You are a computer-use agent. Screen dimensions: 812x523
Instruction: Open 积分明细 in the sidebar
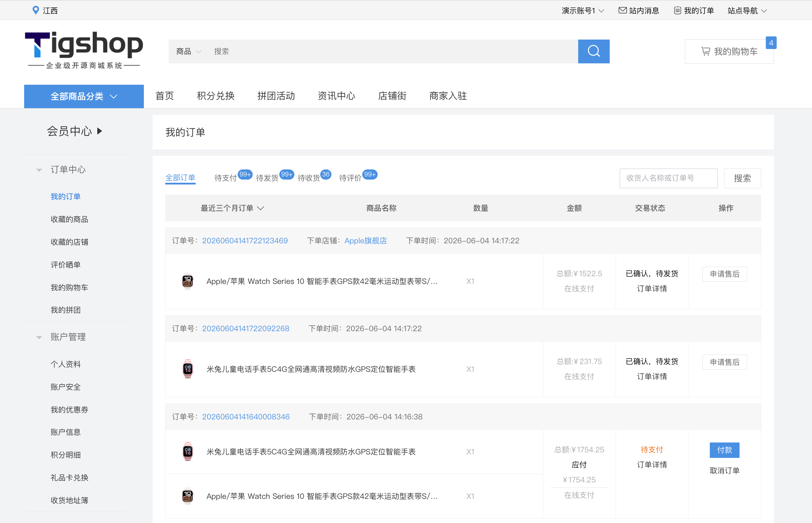(65, 455)
